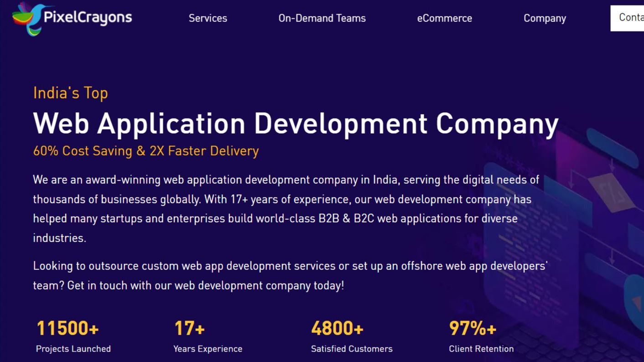Screen dimensions: 644x362
Task: Open the Services dropdown to view offerings
Action: tap(208, 18)
